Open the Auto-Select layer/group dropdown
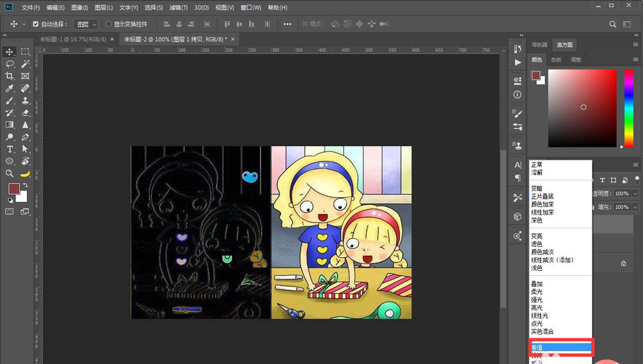The height and width of the screenshot is (364, 643). tap(86, 24)
